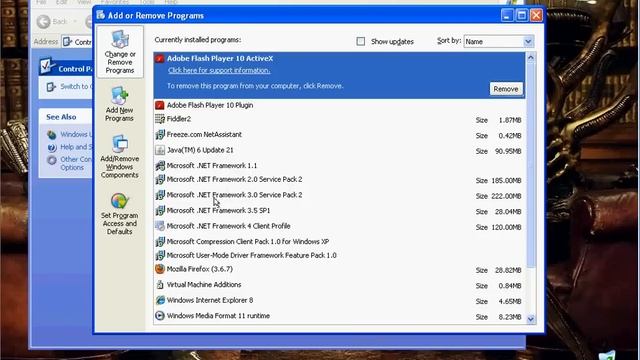Screen dimensions: 640x360
Task: Select Microsoft .NET Framework 4 Client Profile
Action: pyautogui.click(x=340, y=226)
